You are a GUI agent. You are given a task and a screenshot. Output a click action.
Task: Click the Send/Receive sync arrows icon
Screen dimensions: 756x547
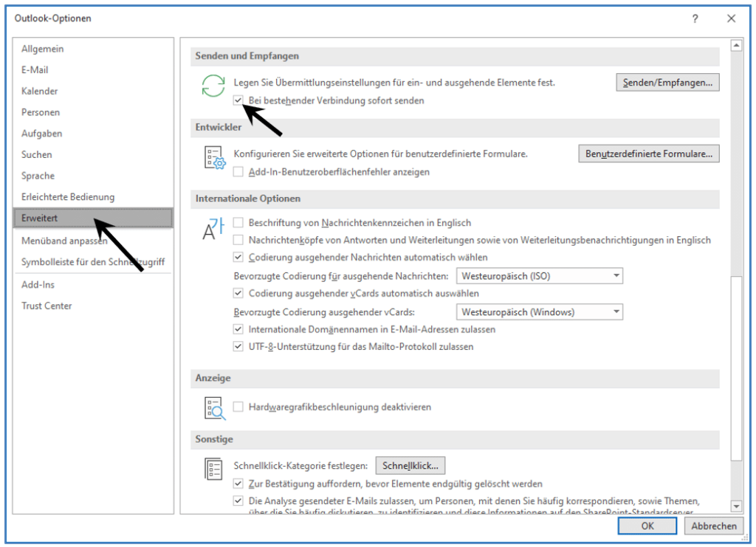[x=213, y=86]
